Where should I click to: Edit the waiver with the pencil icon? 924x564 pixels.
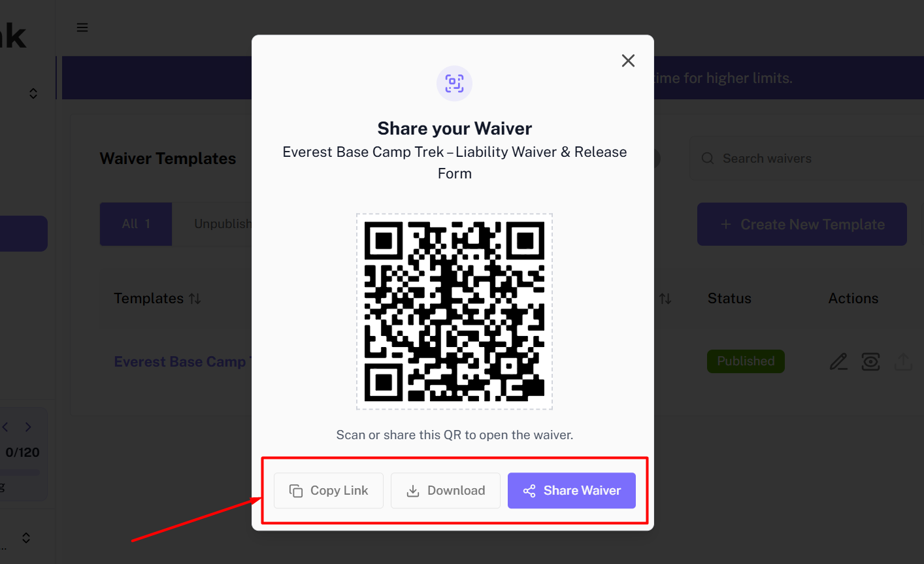[838, 361]
